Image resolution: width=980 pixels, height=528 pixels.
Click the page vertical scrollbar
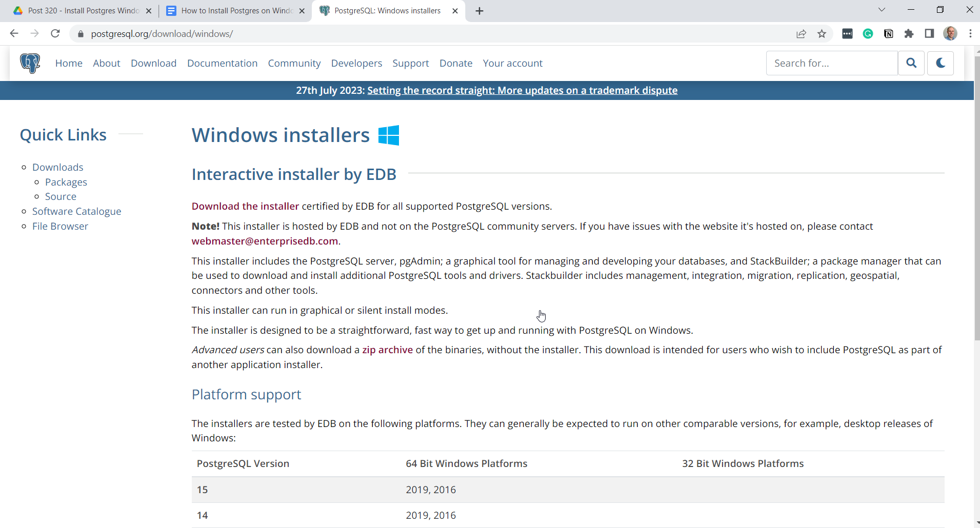point(976,205)
